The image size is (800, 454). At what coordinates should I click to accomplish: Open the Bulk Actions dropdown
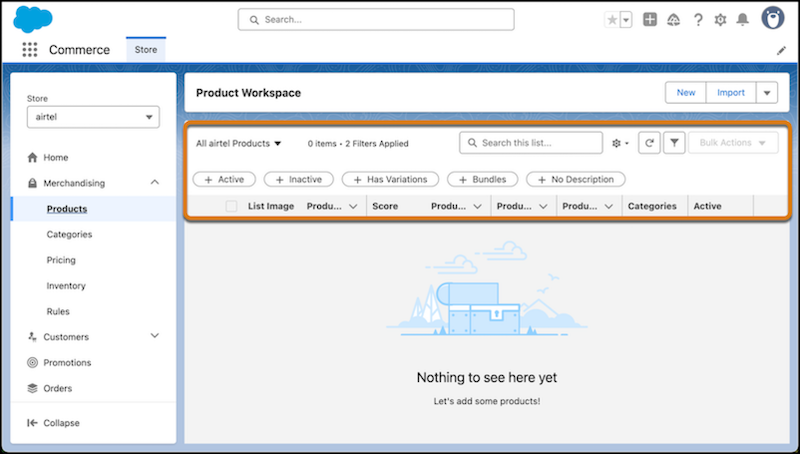[733, 143]
